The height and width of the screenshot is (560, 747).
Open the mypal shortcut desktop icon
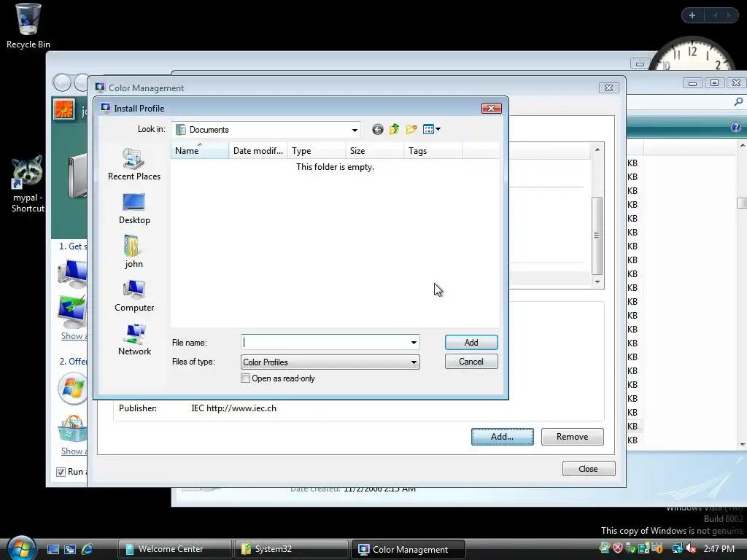[27, 183]
